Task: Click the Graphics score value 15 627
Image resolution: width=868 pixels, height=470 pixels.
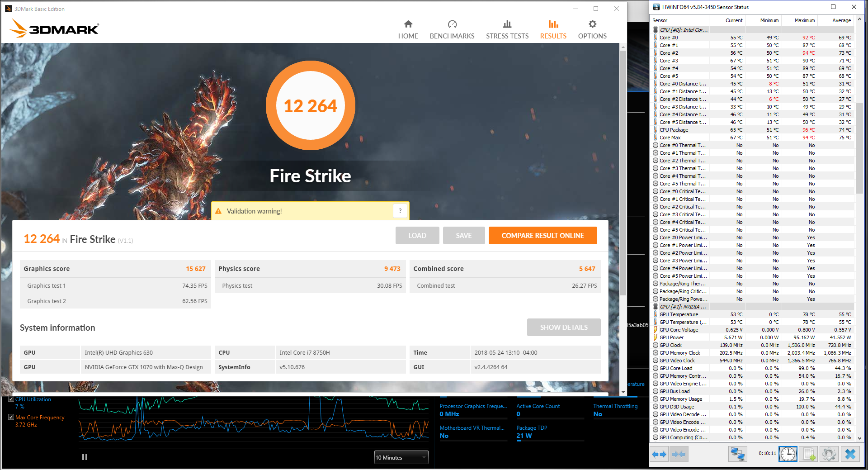Action: pyautogui.click(x=196, y=269)
